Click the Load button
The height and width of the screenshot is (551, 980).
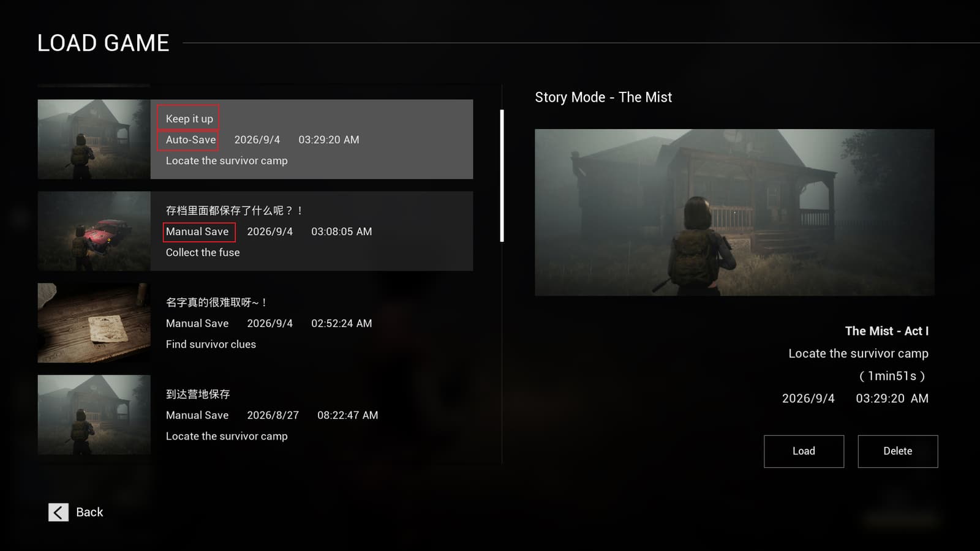click(x=804, y=451)
